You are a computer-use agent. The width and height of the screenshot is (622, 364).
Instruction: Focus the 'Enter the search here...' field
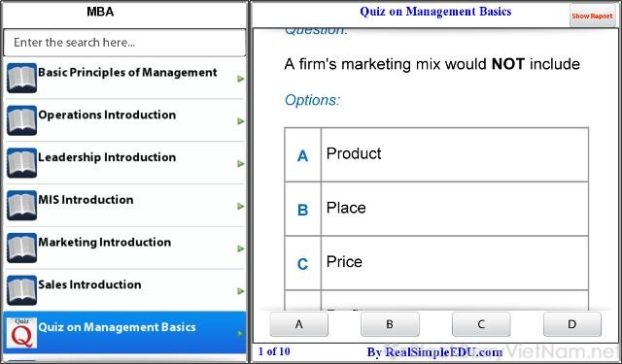click(124, 43)
